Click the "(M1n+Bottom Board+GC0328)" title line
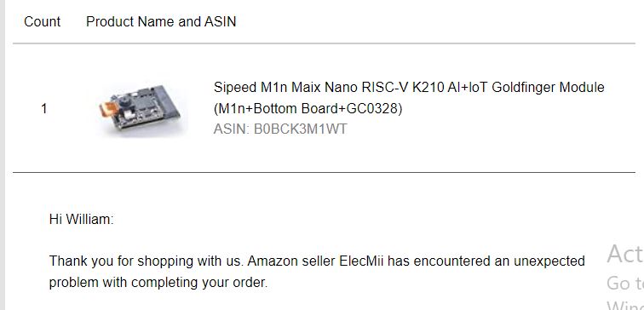Screen dimensions: 644x310 click(308, 108)
